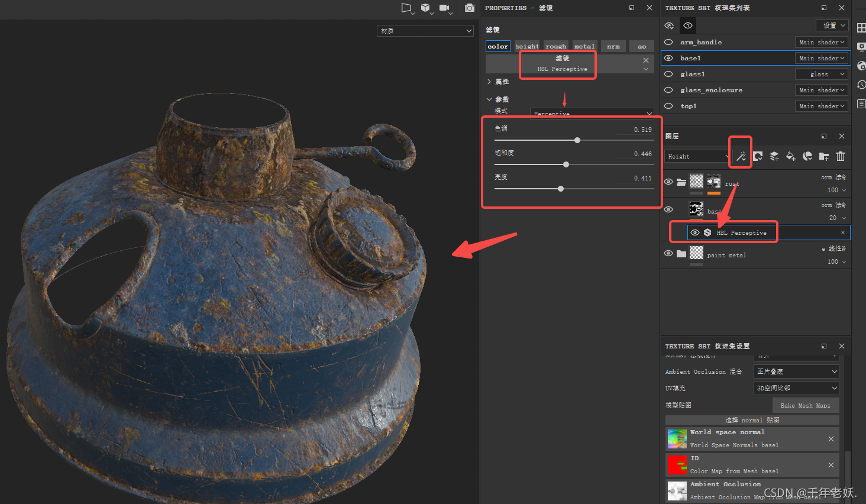Undock the Properties panel
This screenshot has height=504, width=866.
632,8
